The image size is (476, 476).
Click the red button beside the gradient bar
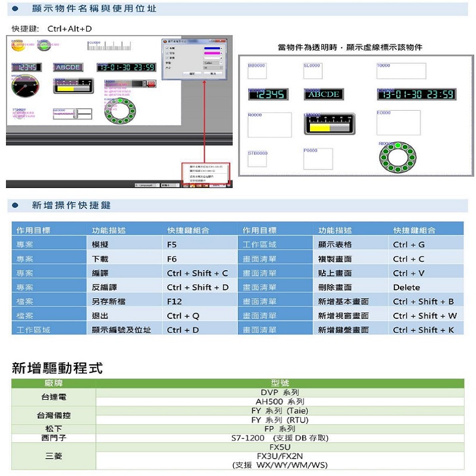point(151,84)
